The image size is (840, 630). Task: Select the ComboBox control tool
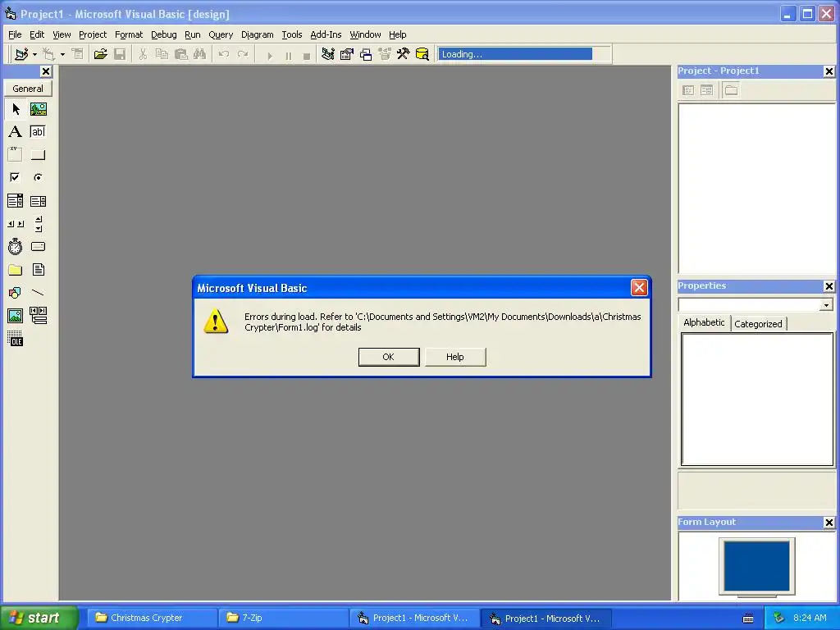pyautogui.click(x=16, y=201)
